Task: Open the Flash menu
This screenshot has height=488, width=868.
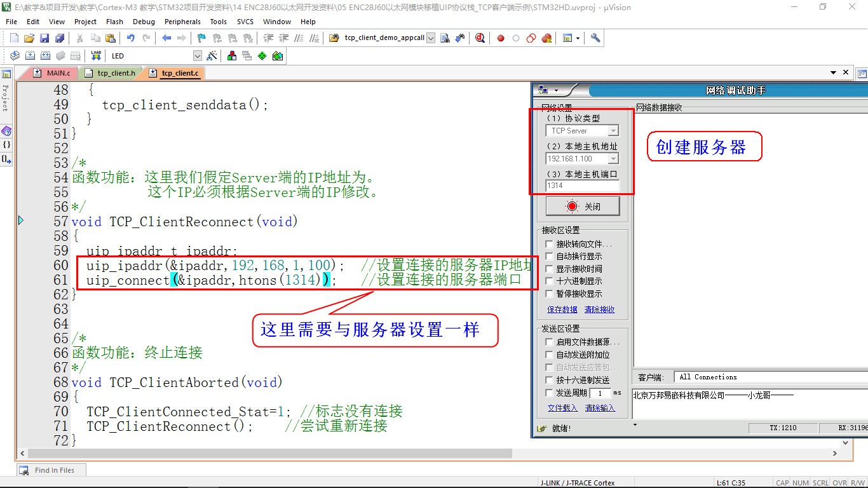Action: (114, 22)
